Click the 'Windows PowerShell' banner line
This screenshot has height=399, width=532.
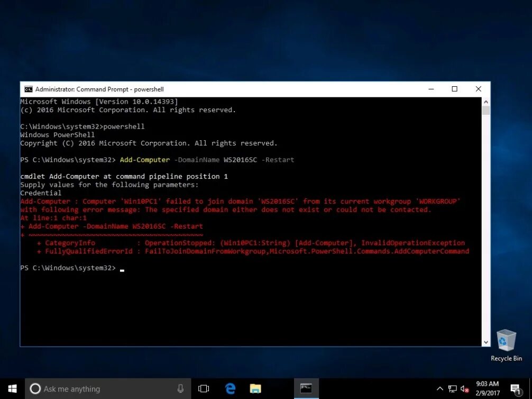[57, 135]
